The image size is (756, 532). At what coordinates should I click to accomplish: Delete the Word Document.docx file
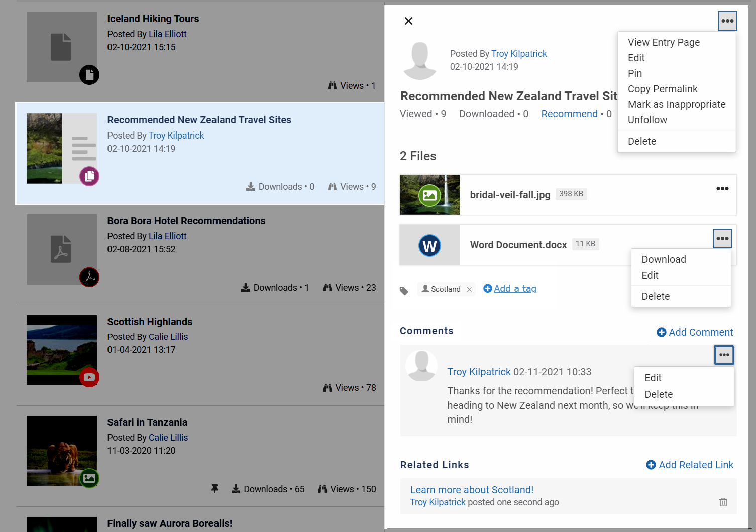pos(656,296)
